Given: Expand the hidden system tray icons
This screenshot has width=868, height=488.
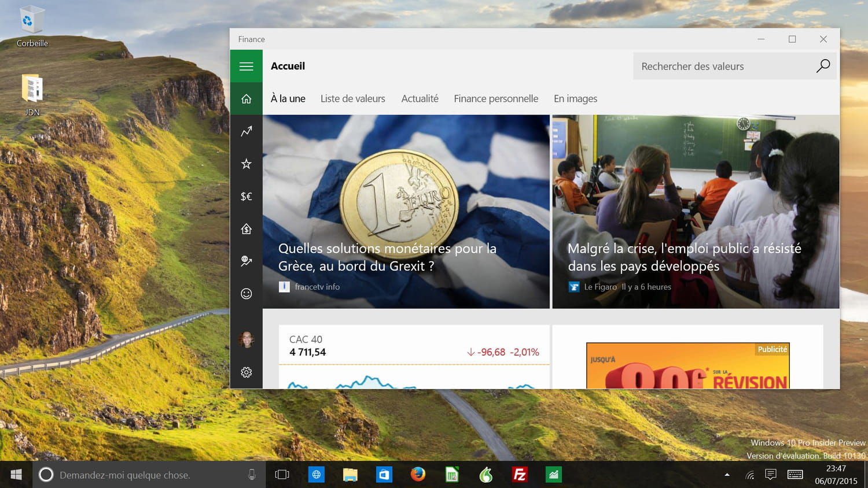Looking at the screenshot, I should 727,475.
